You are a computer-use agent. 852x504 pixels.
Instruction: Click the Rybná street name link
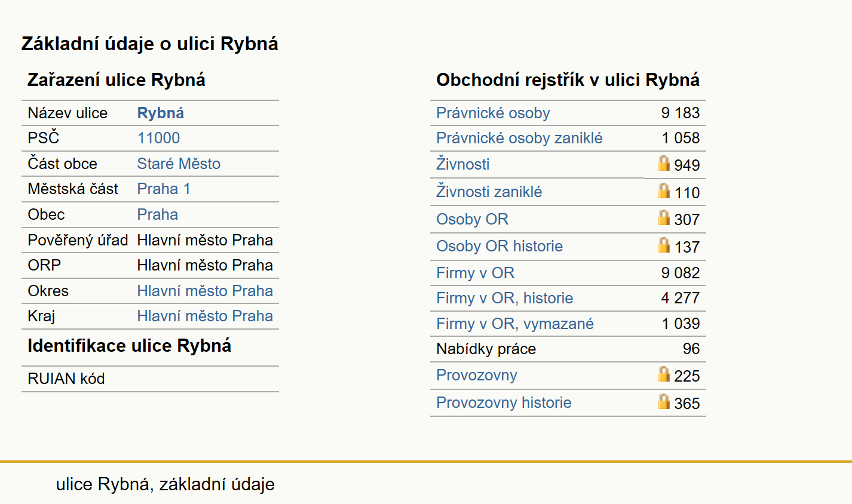(x=161, y=113)
